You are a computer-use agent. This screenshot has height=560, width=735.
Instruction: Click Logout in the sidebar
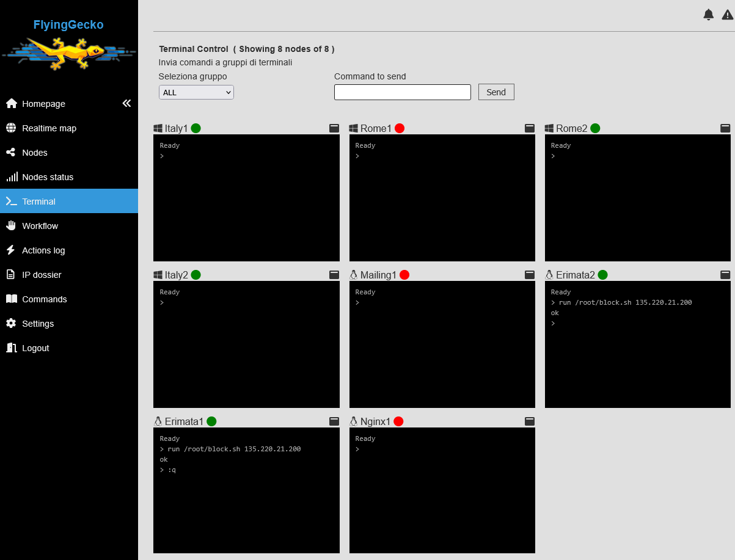(x=35, y=348)
